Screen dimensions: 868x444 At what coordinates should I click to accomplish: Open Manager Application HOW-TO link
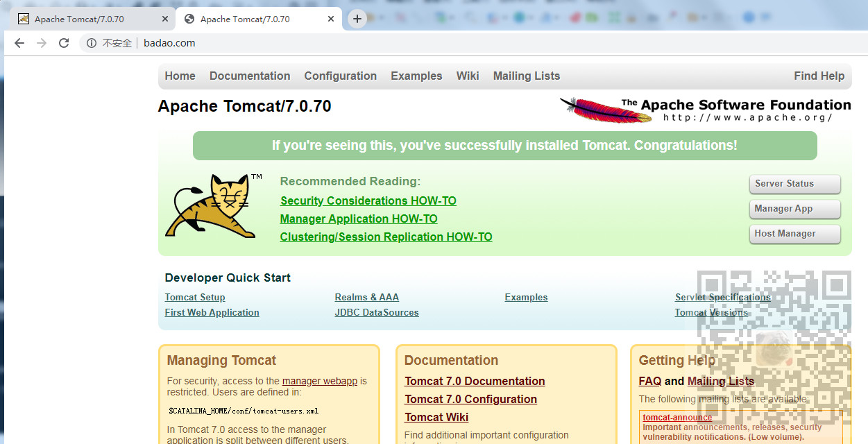359,219
